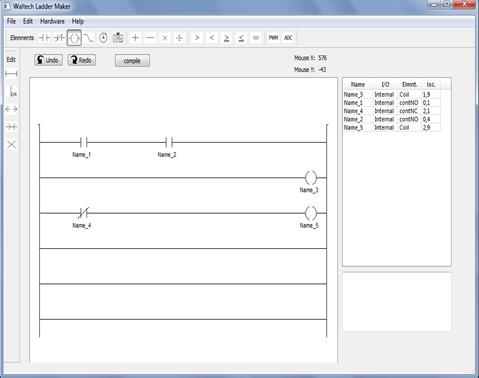Select the plus math element
This screenshot has width=479, height=378.
tap(135, 38)
